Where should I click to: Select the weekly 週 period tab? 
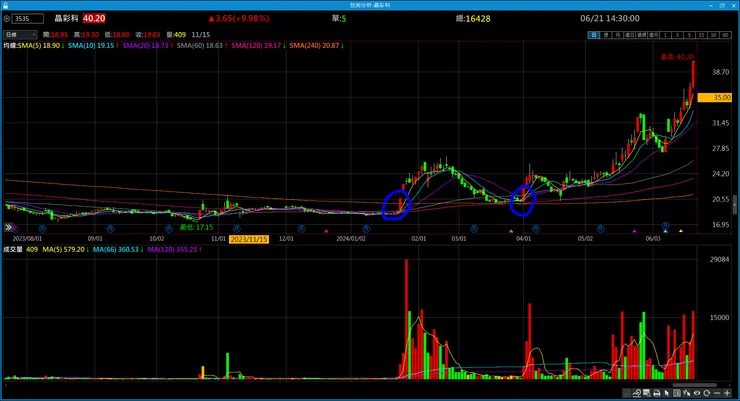click(606, 35)
